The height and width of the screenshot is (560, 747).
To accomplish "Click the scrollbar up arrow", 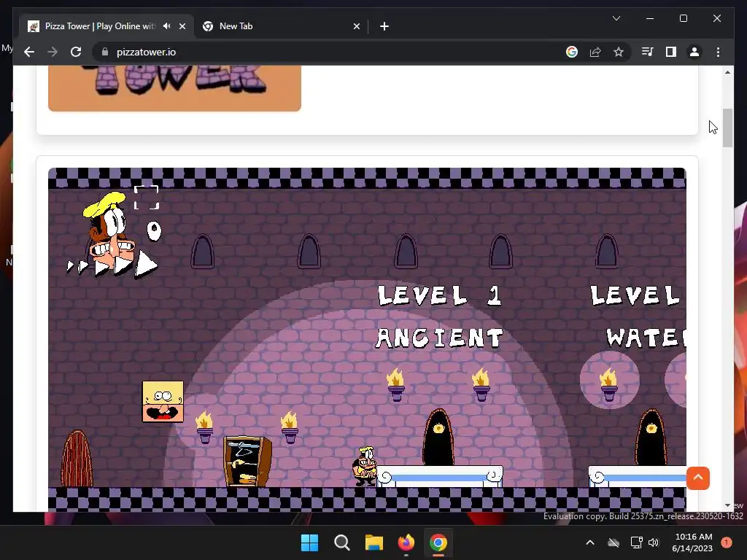I will (727, 72).
